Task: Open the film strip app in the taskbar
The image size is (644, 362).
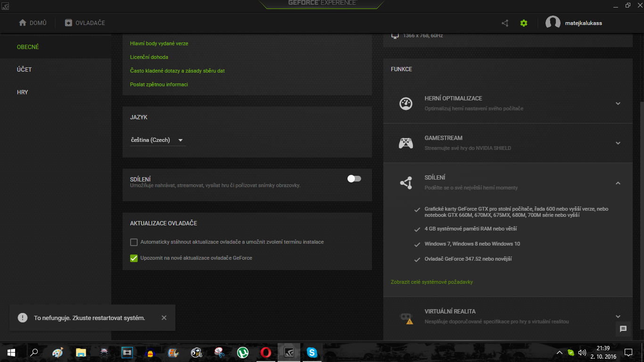Action: click(x=127, y=352)
